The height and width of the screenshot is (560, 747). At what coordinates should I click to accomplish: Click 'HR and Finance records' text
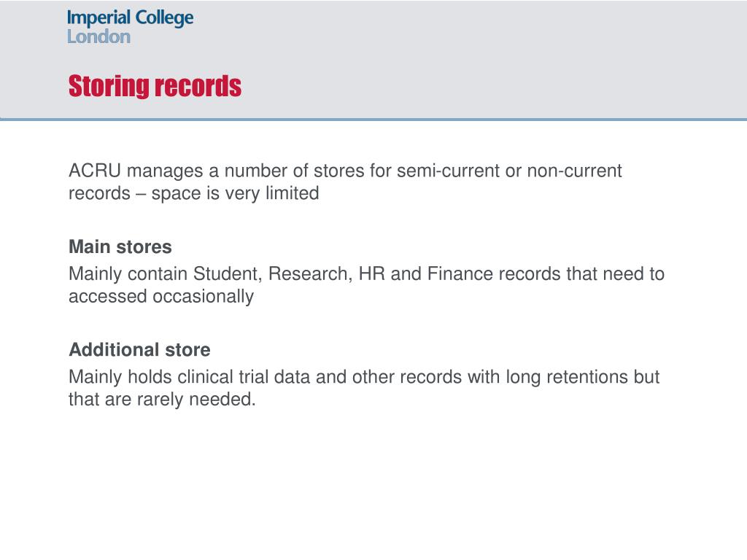coord(460,274)
